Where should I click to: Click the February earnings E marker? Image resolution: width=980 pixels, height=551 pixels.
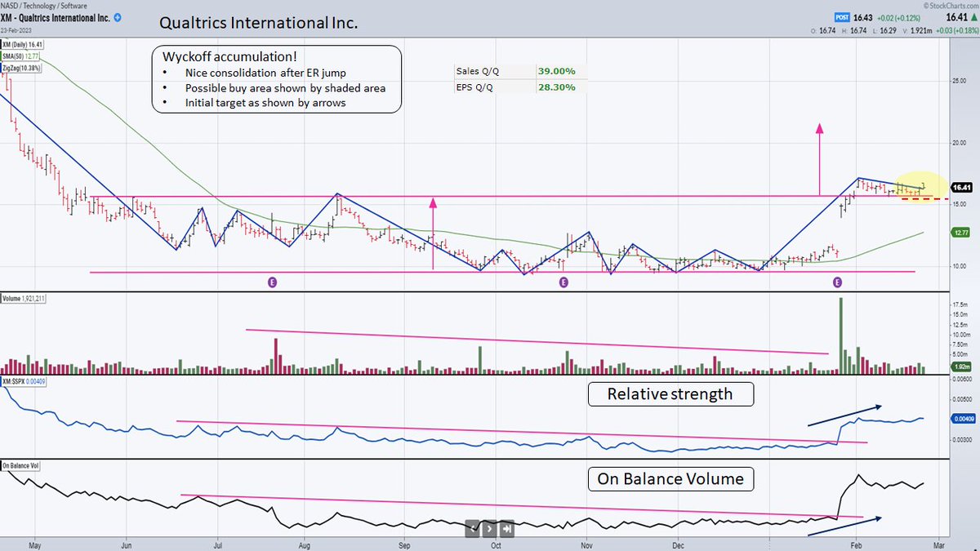click(x=837, y=282)
